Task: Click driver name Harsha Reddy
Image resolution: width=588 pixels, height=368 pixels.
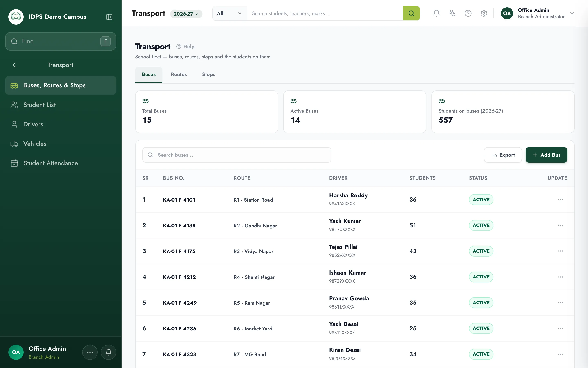Action: point(348,195)
